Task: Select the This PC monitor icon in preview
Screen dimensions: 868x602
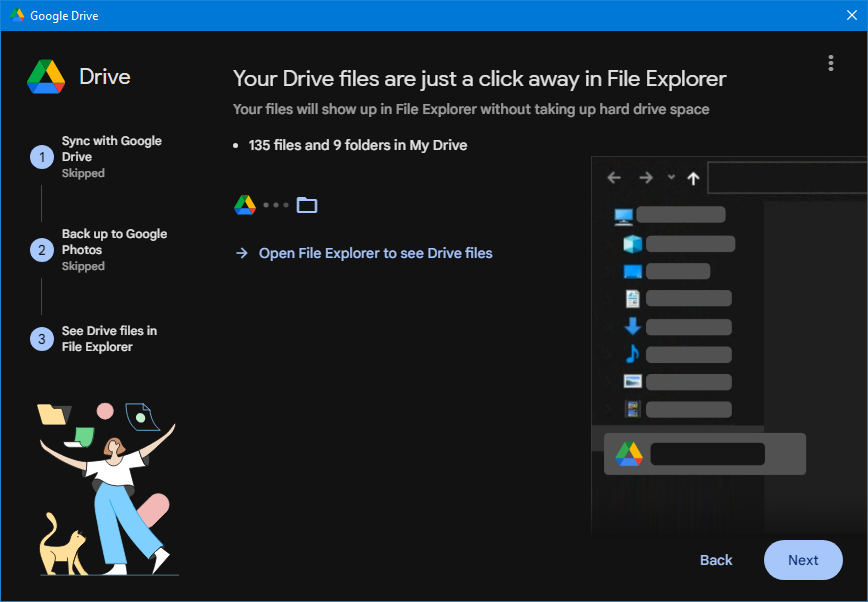Action: point(625,214)
